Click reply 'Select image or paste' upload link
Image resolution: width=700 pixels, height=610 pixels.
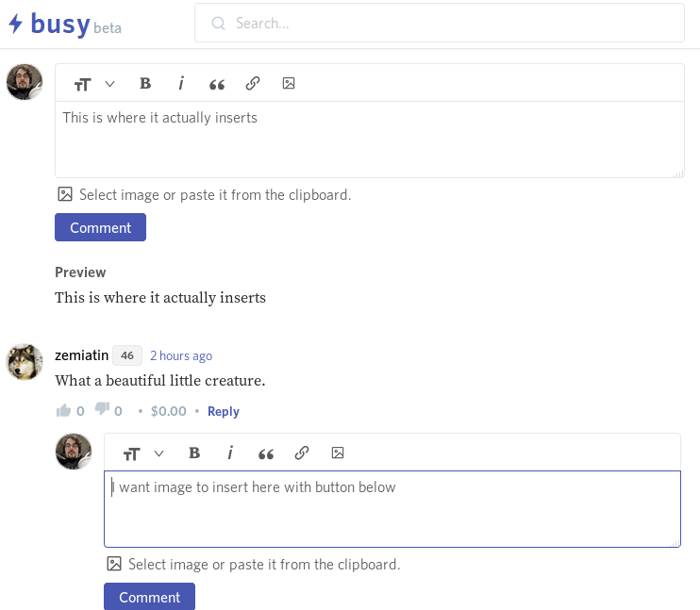pyautogui.click(x=264, y=565)
